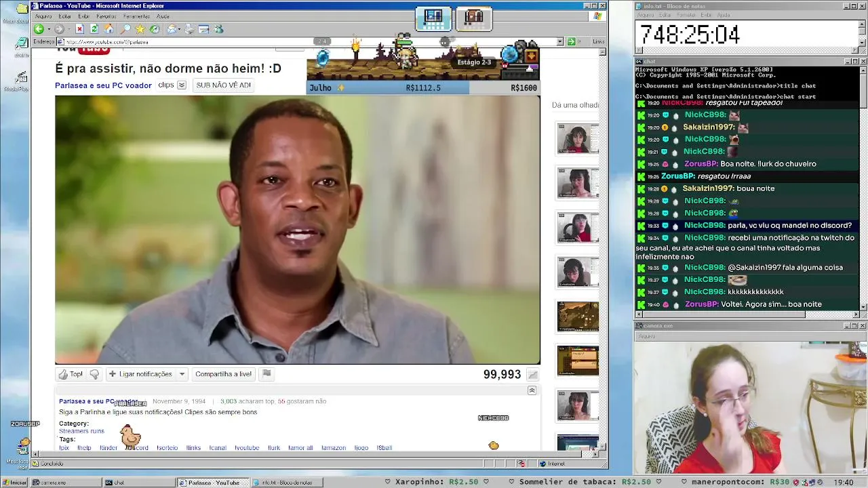Image resolution: width=868 pixels, height=488 pixels.
Task: Click the thumbs-down dislike icon
Action: [x=94, y=374]
